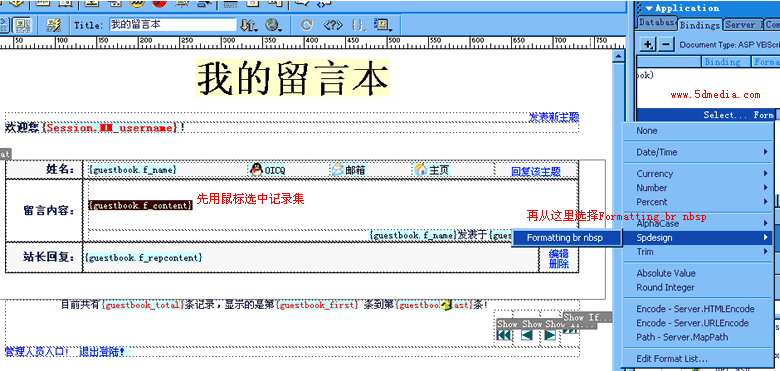The image size is (780, 371).
Task: Click the Title input field
Action: (173, 25)
